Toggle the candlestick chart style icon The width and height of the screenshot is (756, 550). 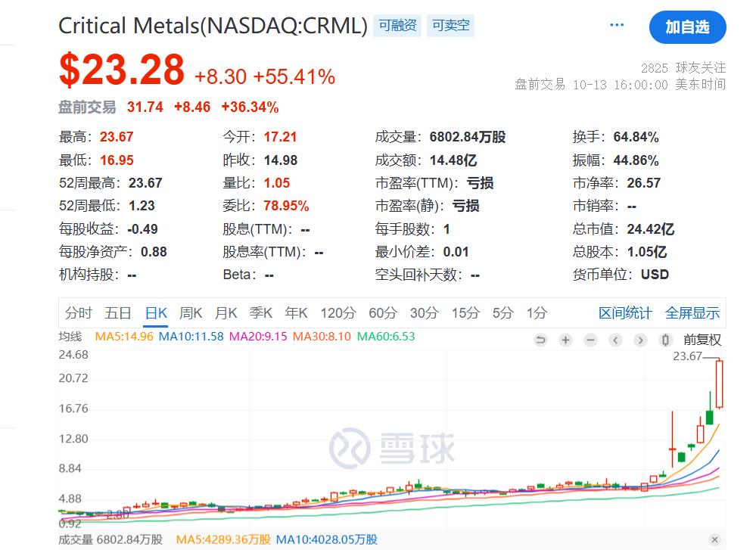point(665,340)
